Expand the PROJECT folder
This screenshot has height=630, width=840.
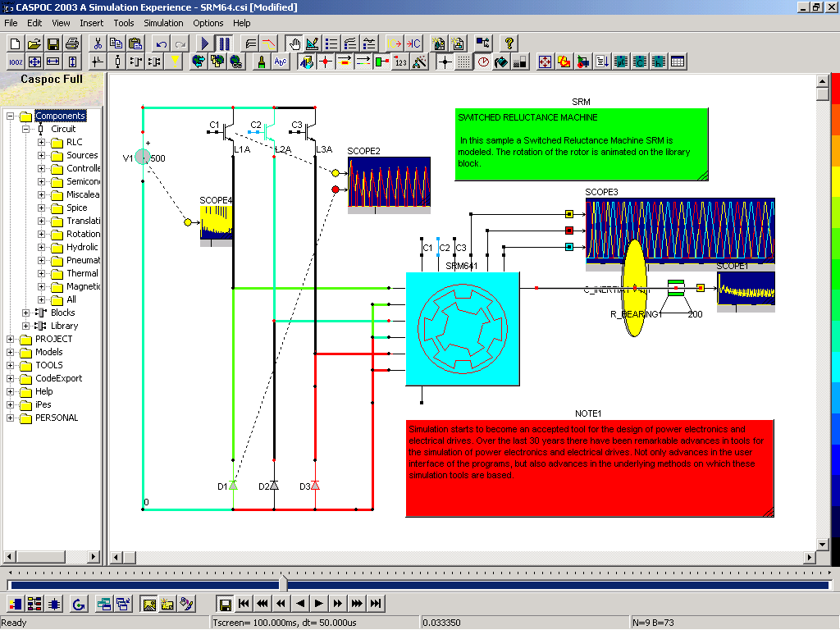(10, 339)
